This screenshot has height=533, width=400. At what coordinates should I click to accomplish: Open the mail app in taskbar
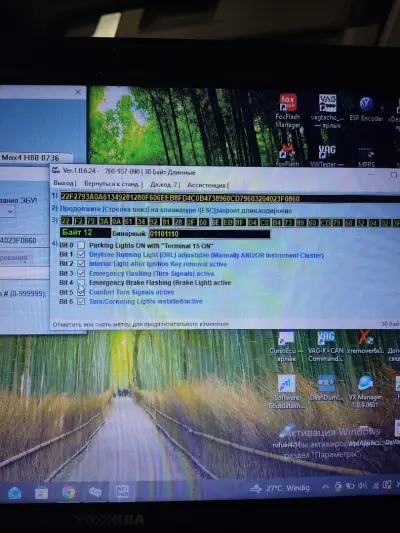pos(14,493)
